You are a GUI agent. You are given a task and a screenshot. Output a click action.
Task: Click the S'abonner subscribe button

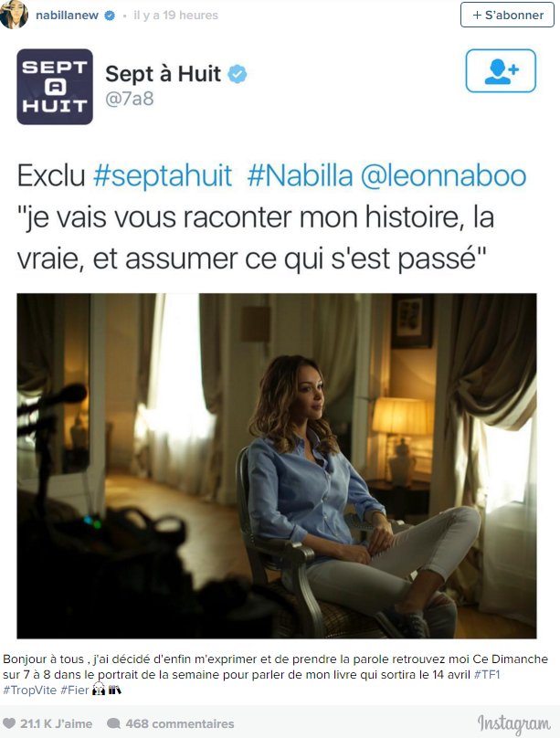(507, 15)
